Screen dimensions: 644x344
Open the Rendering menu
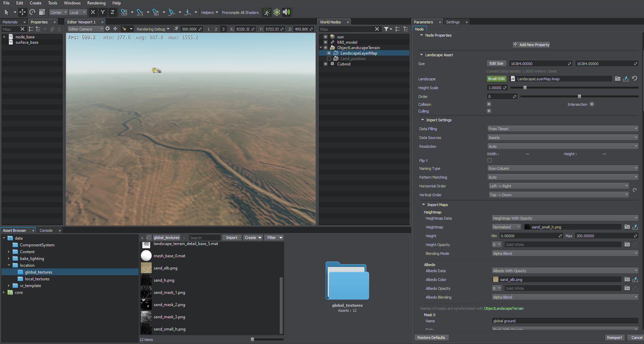tap(96, 3)
